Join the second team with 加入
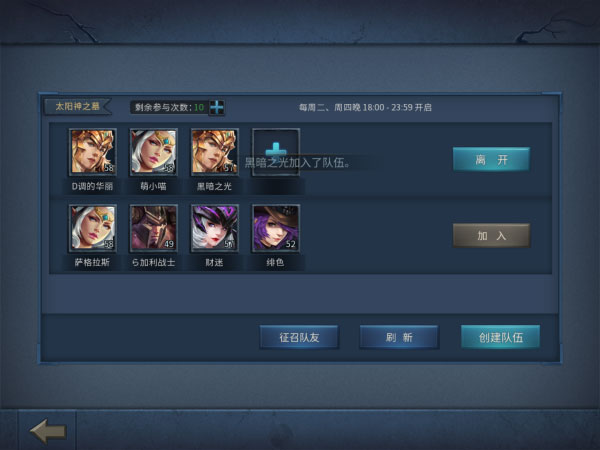 click(x=491, y=235)
